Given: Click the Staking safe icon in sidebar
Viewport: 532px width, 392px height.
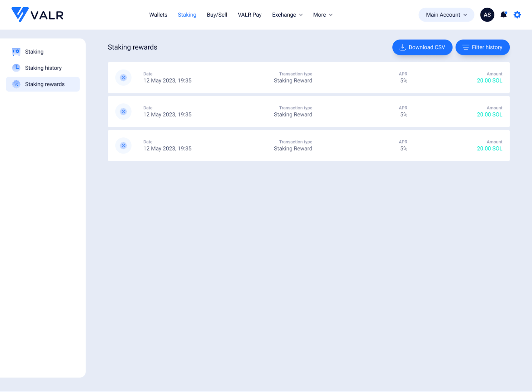Looking at the screenshot, I should tap(16, 52).
